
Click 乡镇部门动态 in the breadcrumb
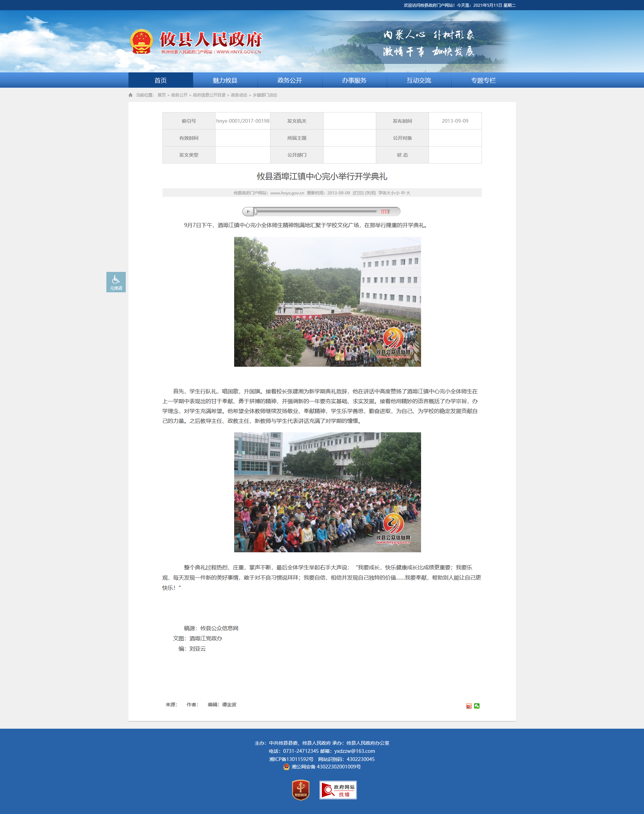click(265, 95)
